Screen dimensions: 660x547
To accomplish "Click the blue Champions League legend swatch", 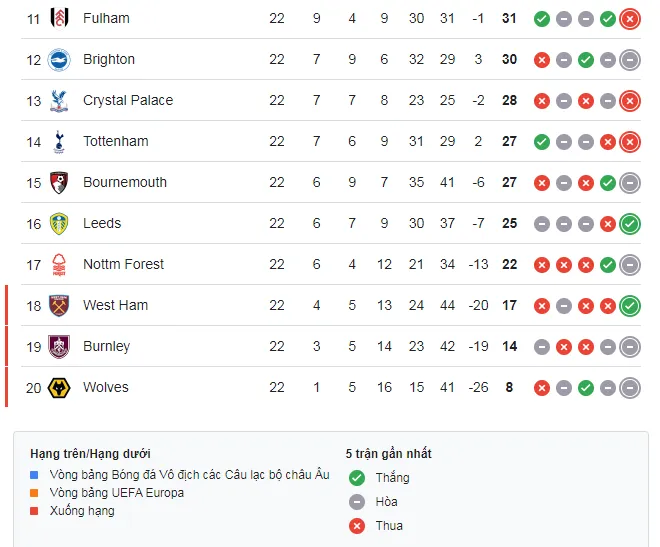I will click(35, 475).
